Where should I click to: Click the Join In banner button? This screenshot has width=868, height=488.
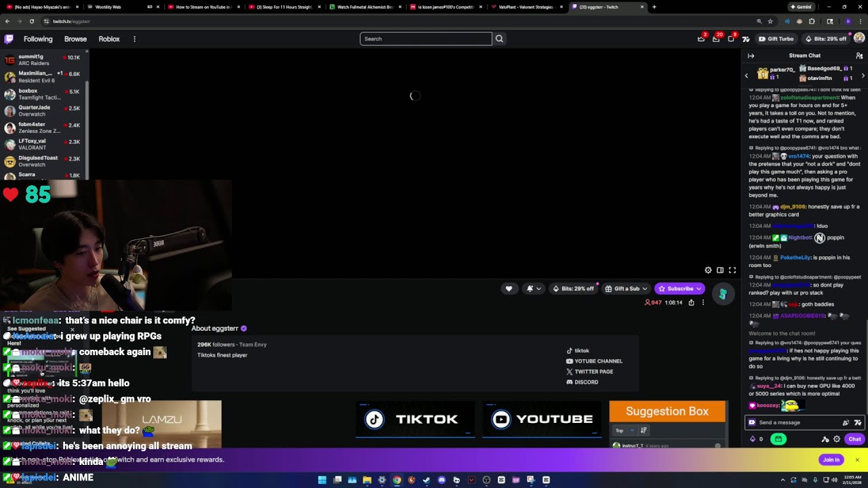point(831,460)
